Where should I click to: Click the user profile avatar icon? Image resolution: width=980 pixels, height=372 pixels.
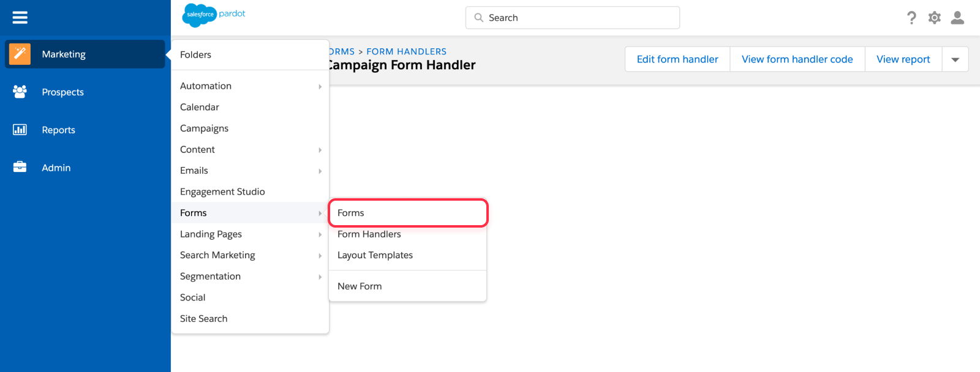point(957,18)
